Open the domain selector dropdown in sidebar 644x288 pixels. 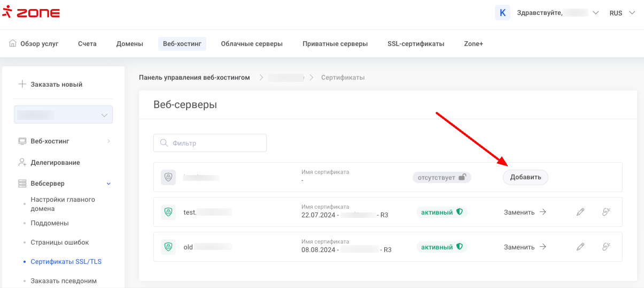click(63, 115)
